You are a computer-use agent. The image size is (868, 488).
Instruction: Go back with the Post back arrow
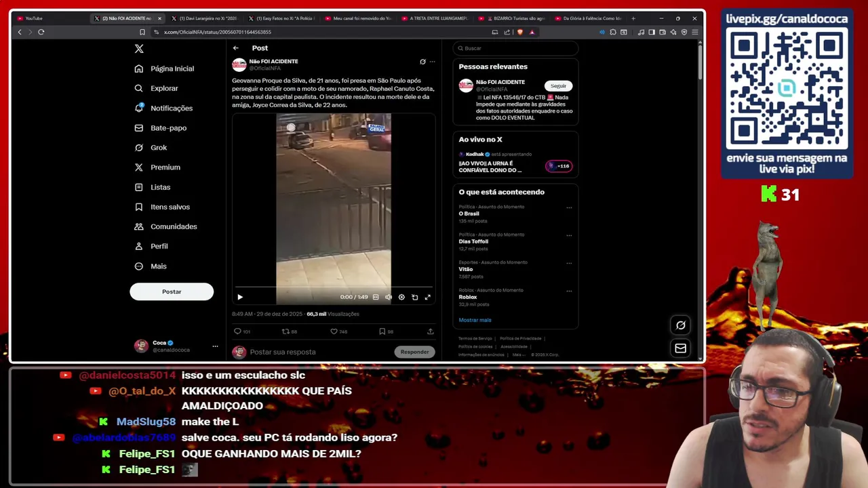point(235,48)
